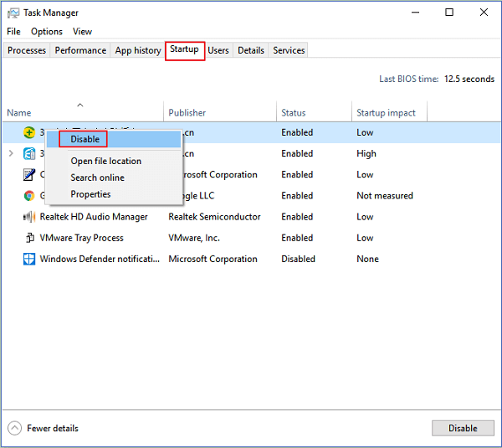This screenshot has height=448, width=502.
Task: Select Open file location from context menu
Action: click(105, 161)
